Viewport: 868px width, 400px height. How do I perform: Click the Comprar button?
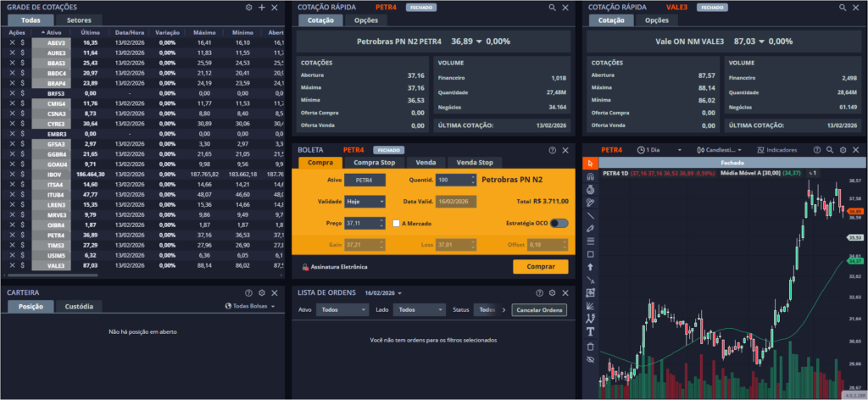point(540,267)
